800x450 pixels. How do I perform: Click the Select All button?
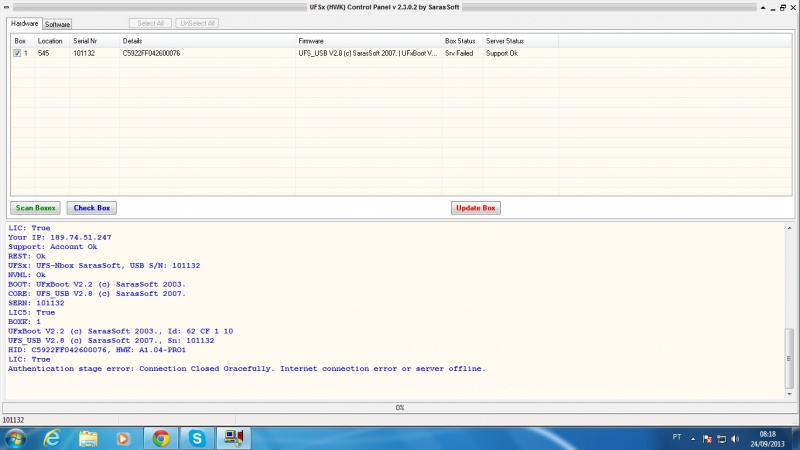coord(150,23)
